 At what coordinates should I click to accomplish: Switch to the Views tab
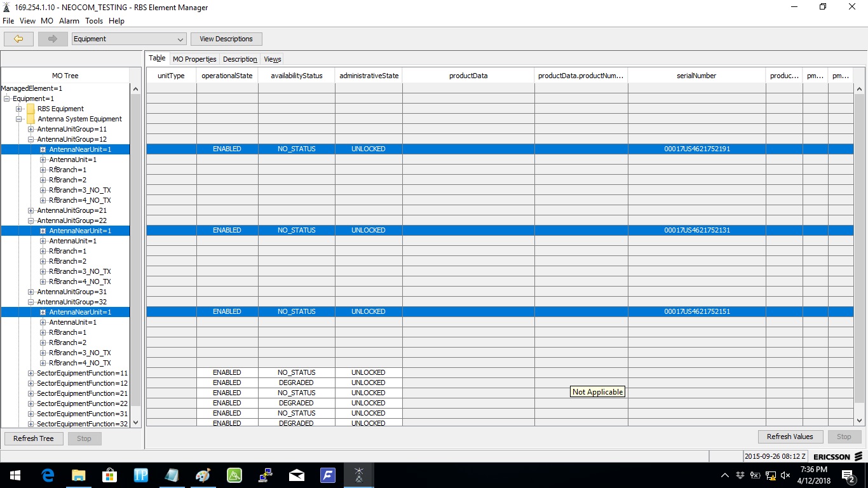273,59
